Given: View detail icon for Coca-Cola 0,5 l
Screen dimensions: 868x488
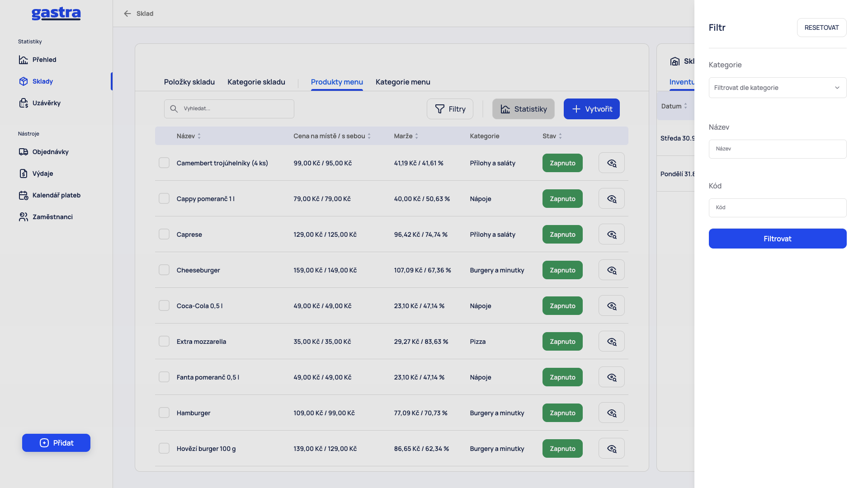Looking at the screenshot, I should pyautogui.click(x=612, y=306).
